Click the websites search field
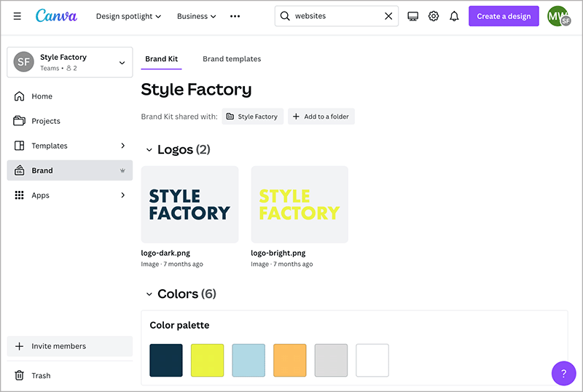This screenshot has height=392, width=583. click(x=337, y=16)
